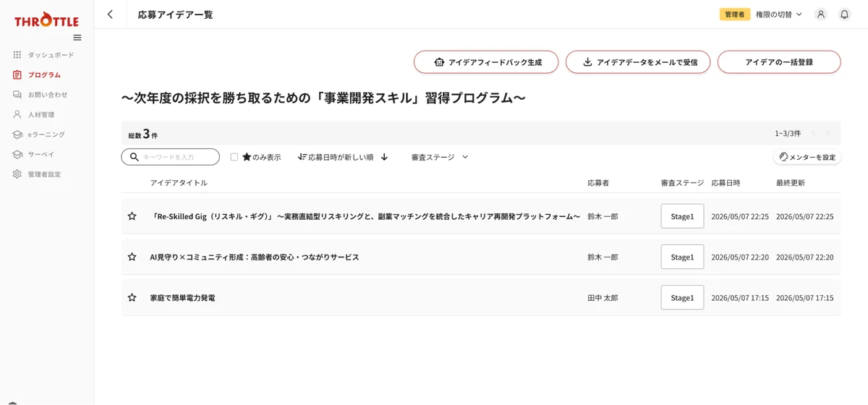This screenshot has height=405, width=868.
Task: Star the AI見守り×コミュニティ形成 idea
Action: pos(132,257)
